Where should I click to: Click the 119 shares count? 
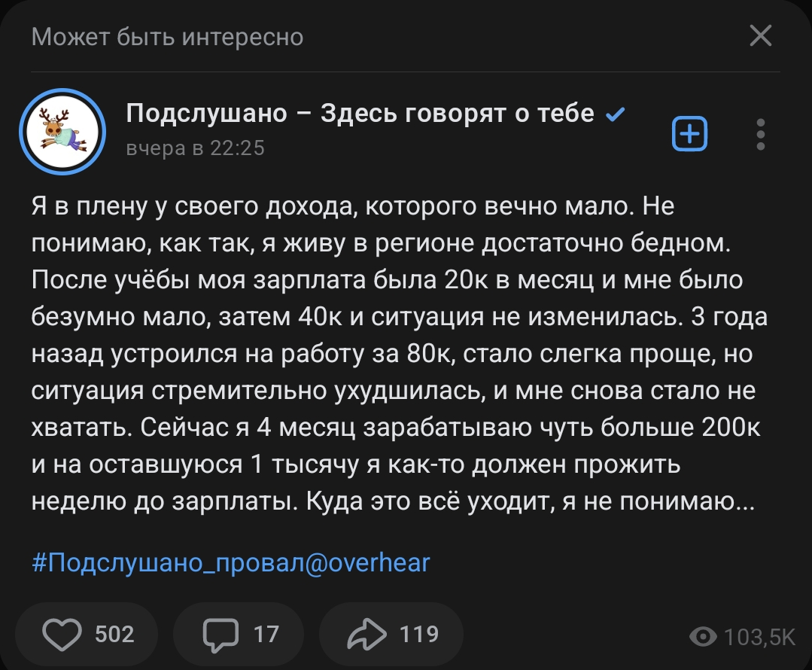418,635
